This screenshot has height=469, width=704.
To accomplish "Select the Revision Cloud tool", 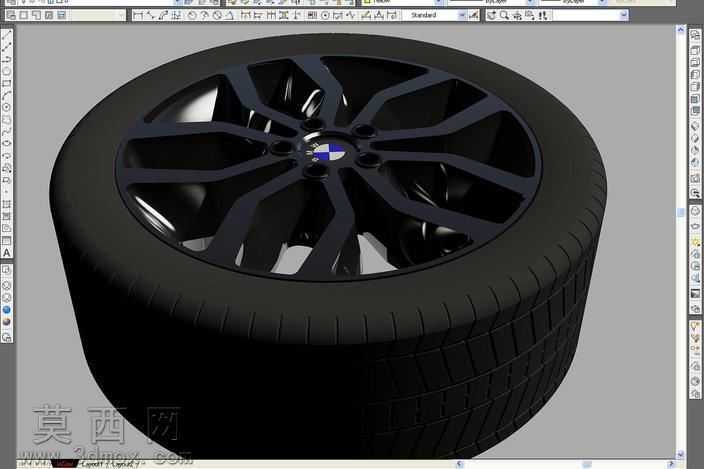I will click(7, 119).
